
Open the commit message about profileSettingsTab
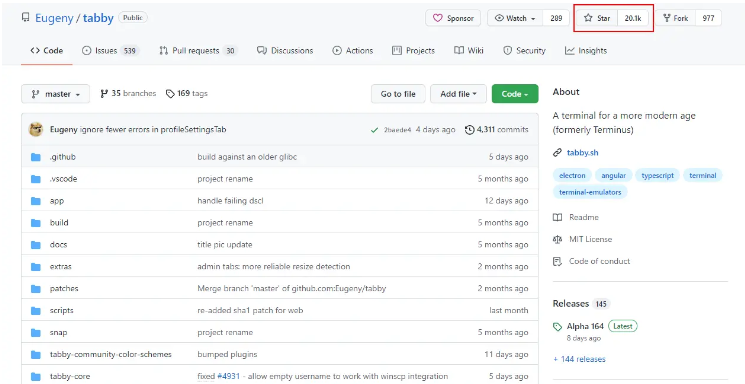tap(153, 129)
